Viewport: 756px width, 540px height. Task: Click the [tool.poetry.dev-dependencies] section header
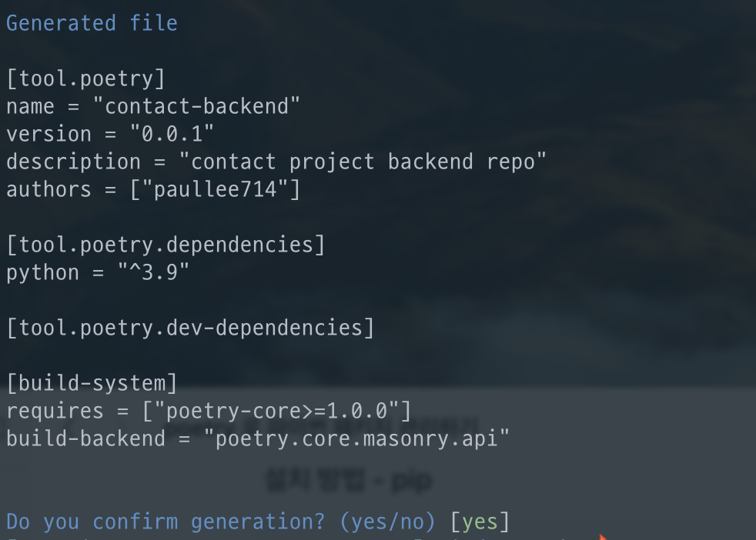(190, 328)
